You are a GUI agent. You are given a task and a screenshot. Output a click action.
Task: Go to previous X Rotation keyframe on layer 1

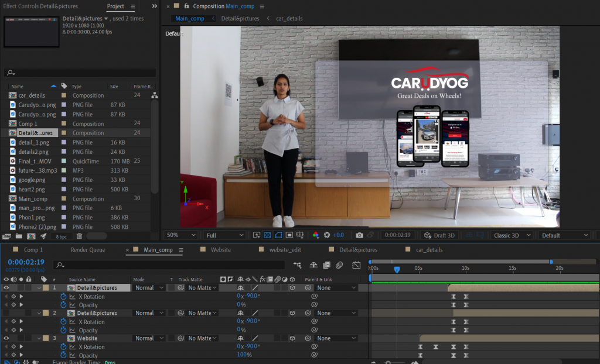6,297
